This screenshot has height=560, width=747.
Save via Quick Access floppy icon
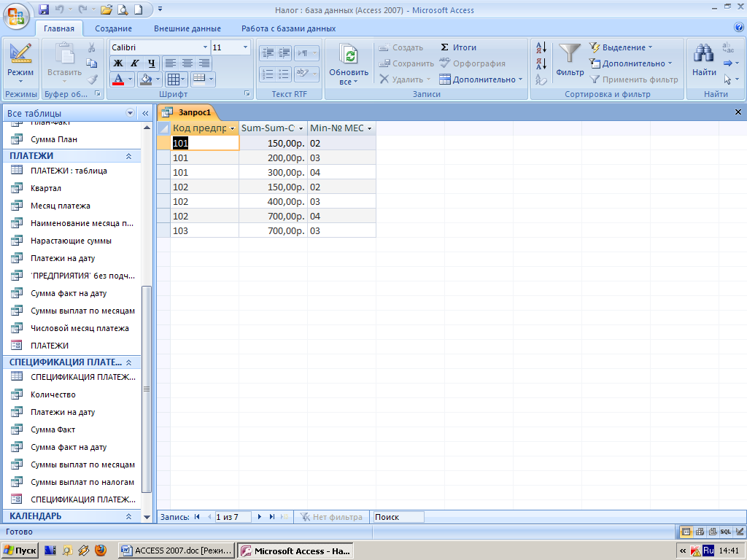tap(44, 9)
